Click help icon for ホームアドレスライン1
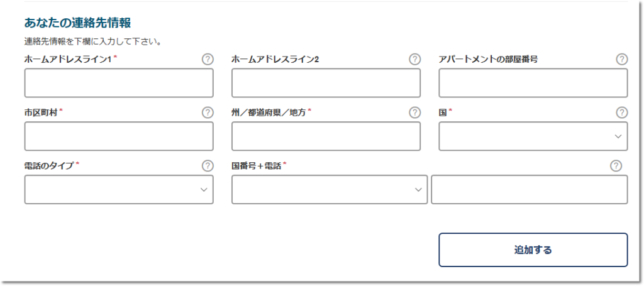 [208, 60]
